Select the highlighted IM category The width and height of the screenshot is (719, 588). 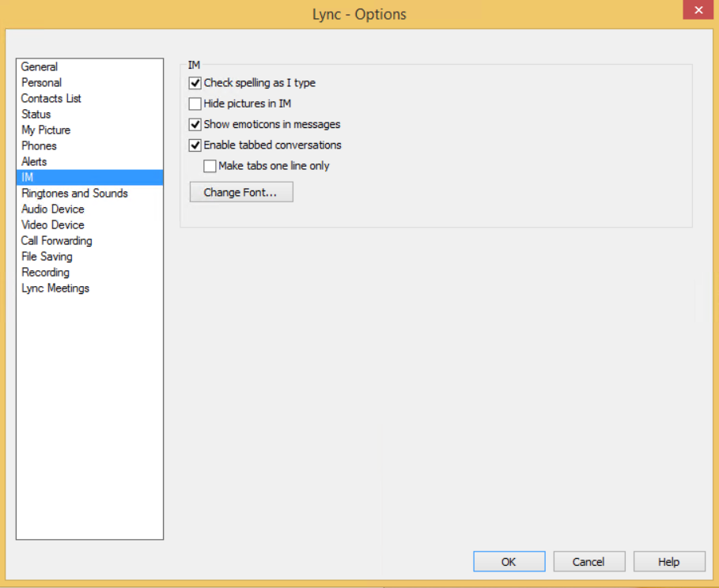point(90,177)
